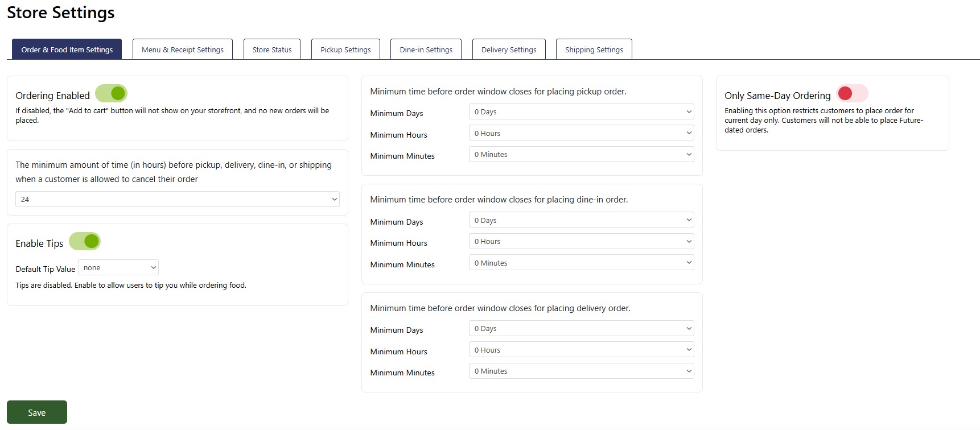
Task: Switch to Menu & Receipt Settings tab
Action: 183,49
